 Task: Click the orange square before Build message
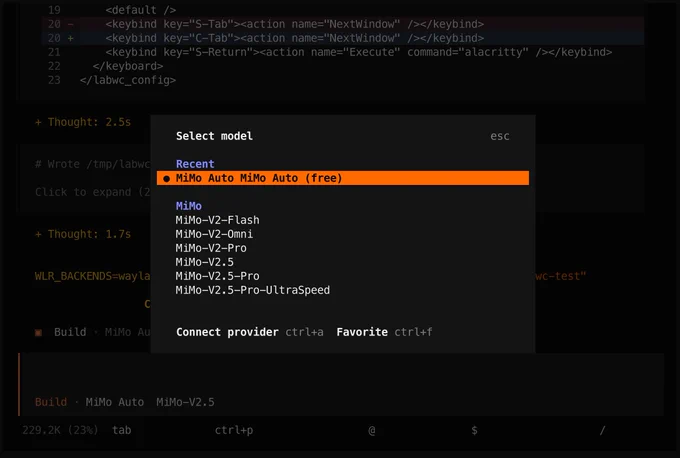[x=38, y=333]
